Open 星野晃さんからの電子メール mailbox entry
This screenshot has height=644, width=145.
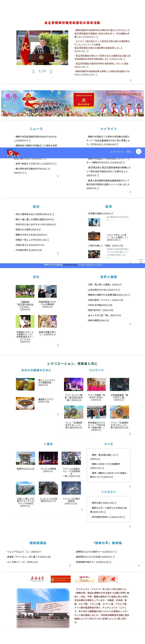(95, 551)
